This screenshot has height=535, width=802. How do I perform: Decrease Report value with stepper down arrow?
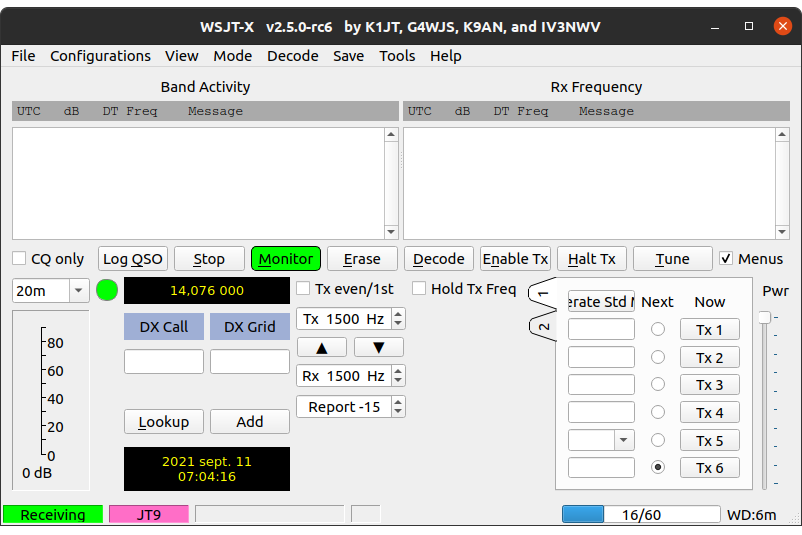click(398, 412)
